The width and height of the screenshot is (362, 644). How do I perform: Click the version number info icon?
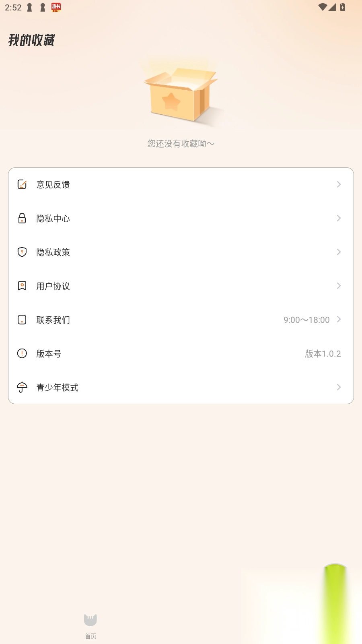coord(22,353)
